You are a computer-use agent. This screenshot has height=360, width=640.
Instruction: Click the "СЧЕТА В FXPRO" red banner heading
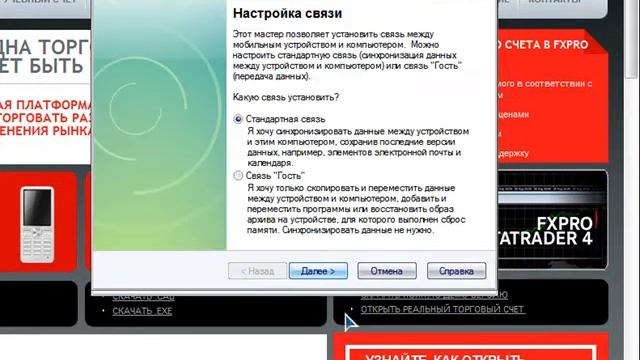pos(546,44)
